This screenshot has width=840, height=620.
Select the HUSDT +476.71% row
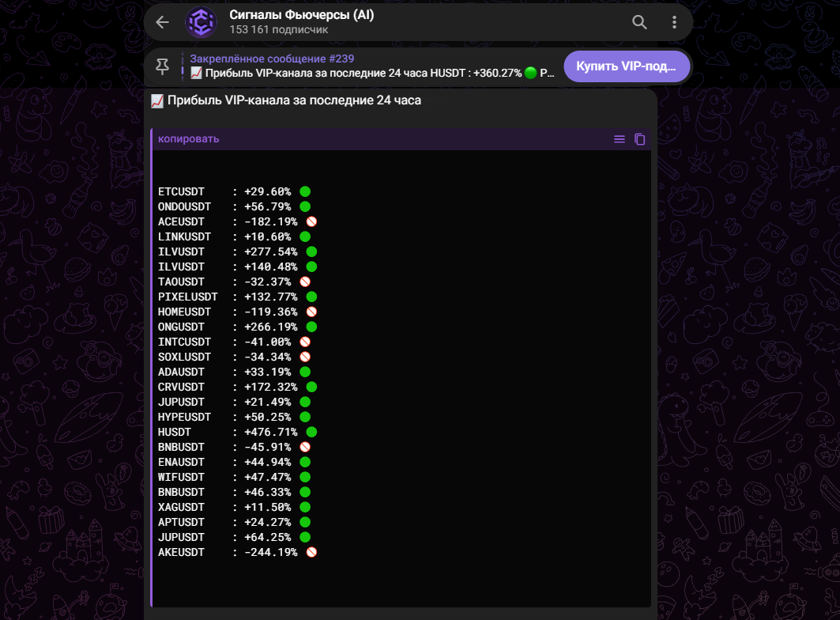(237, 432)
